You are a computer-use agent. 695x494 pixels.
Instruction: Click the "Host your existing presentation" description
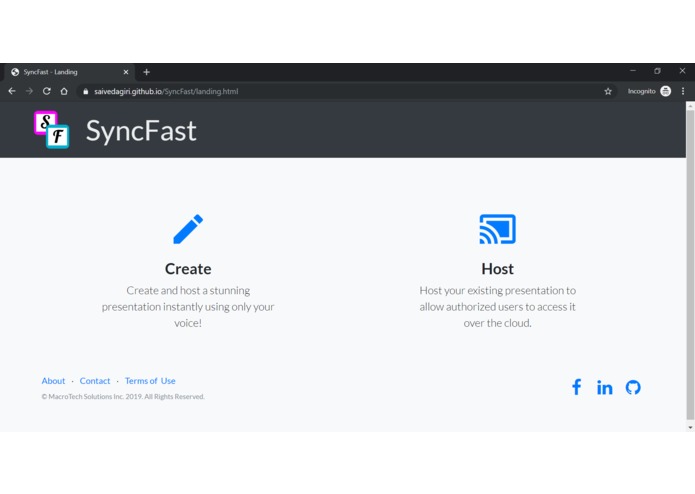click(x=497, y=307)
